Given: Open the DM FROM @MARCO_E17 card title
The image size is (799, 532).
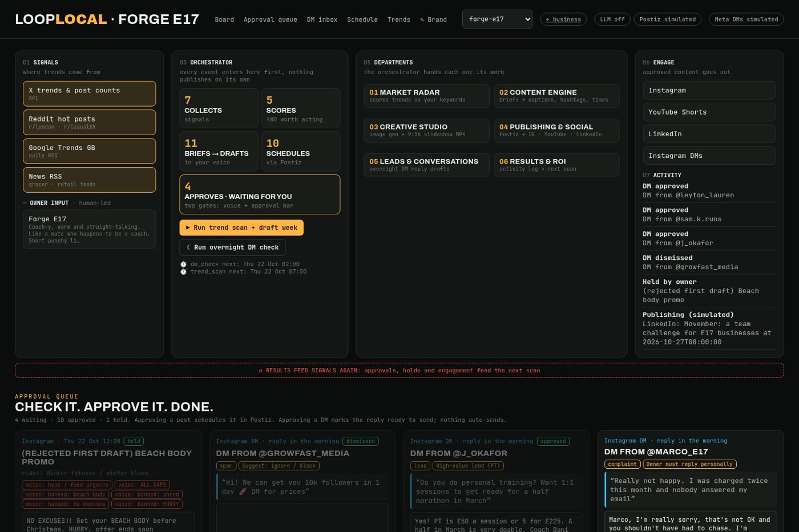Looking at the screenshot, I should pyautogui.click(x=656, y=452).
